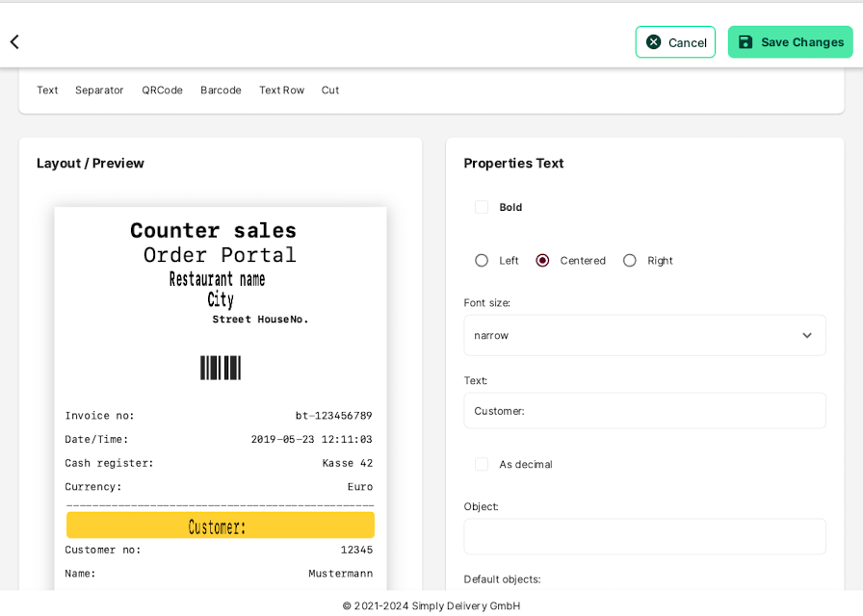863x616 pixels.
Task: Click the bt-123456789 invoice value
Action: (334, 416)
